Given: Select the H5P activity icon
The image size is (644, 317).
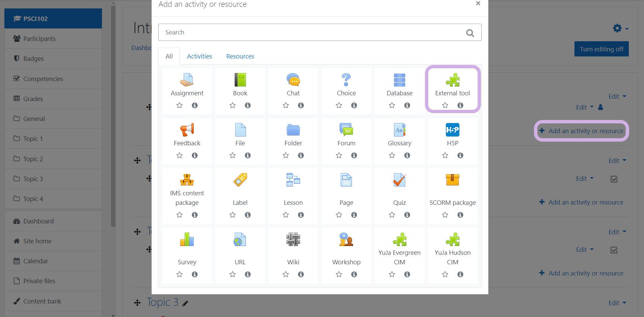Looking at the screenshot, I should (x=452, y=130).
